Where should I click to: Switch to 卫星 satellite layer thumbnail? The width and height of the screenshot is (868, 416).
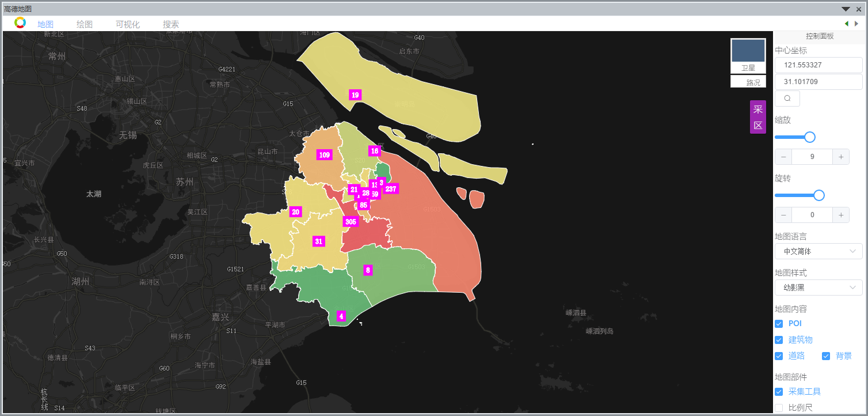[x=748, y=56]
